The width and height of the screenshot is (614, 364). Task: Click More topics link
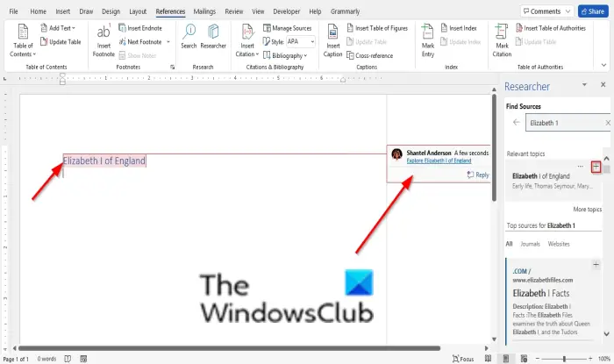588,210
